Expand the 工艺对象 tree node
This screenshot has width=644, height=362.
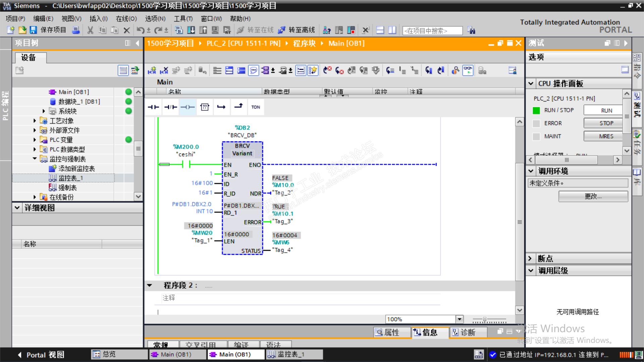click(35, 121)
